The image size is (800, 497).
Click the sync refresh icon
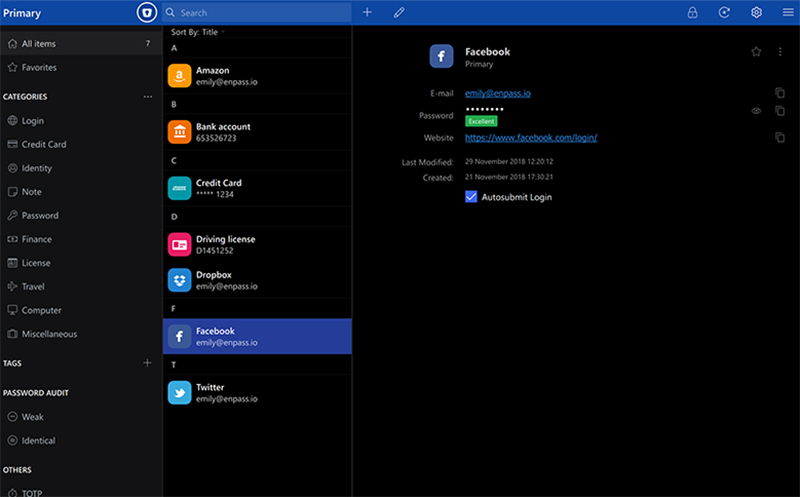point(724,12)
